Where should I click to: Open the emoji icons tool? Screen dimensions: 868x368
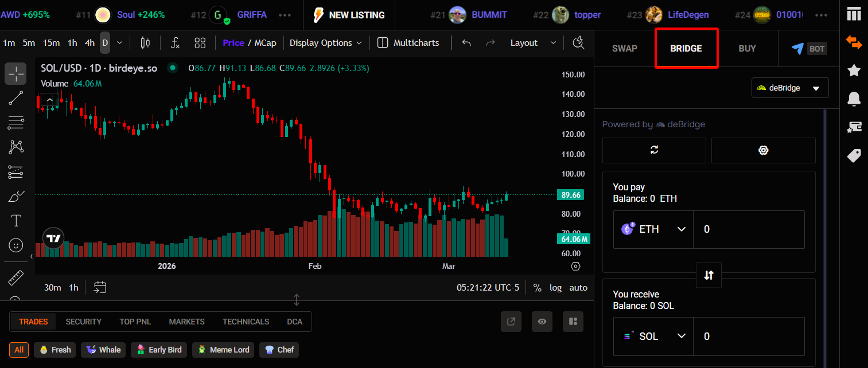(x=16, y=245)
